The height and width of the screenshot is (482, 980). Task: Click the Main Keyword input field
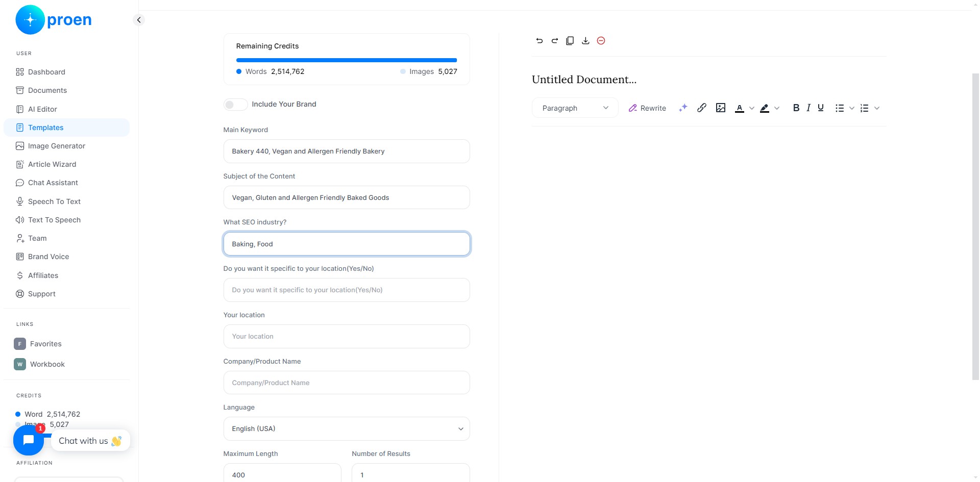[x=347, y=151]
